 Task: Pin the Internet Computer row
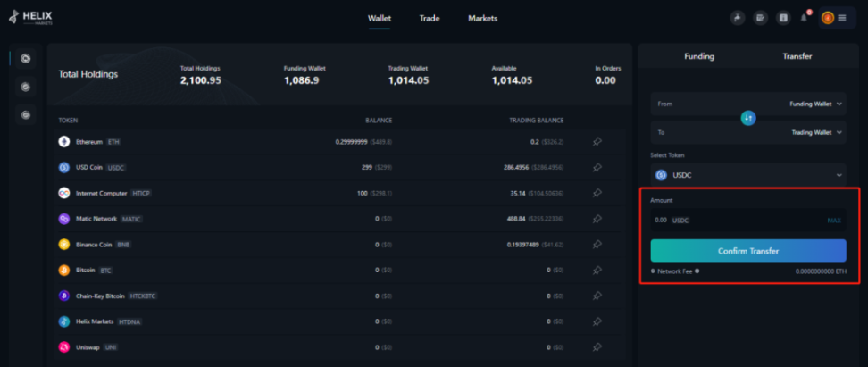[x=597, y=193]
